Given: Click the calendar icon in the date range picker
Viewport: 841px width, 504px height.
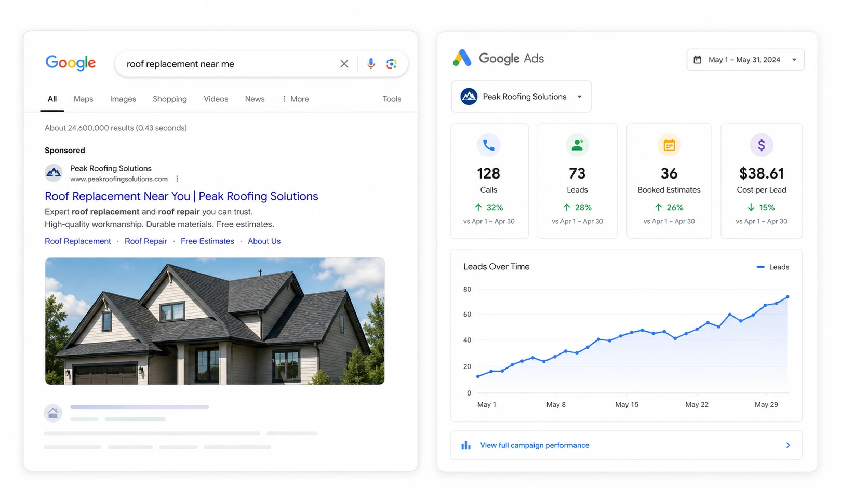Looking at the screenshot, I should pos(698,60).
